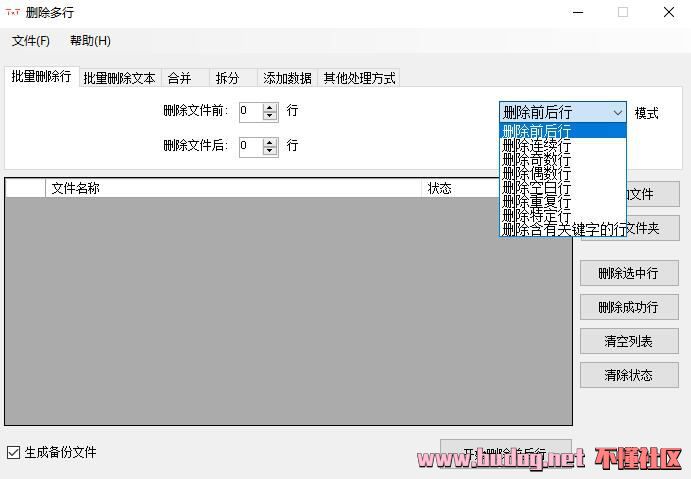Click the app icon in the title bar
The width and height of the screenshot is (691, 479).
[13, 12]
